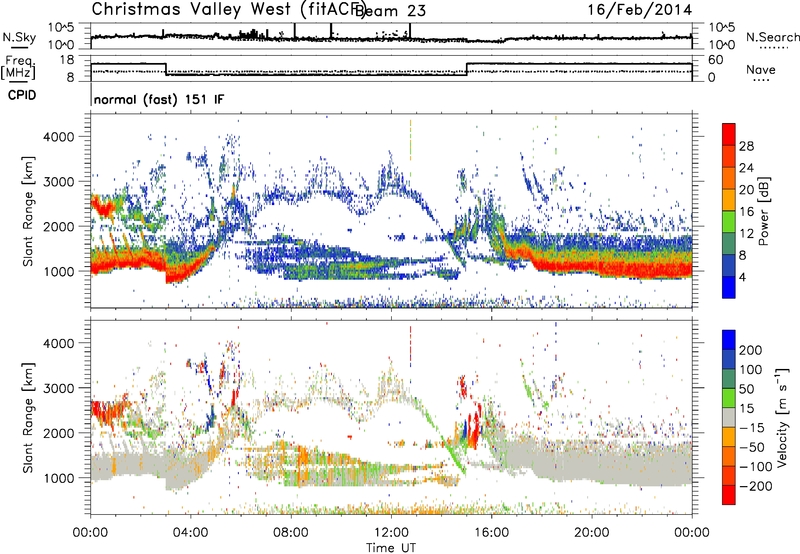Click the '4' tick on the Power scale
The height and width of the screenshot is (554, 800).
(x=742, y=277)
